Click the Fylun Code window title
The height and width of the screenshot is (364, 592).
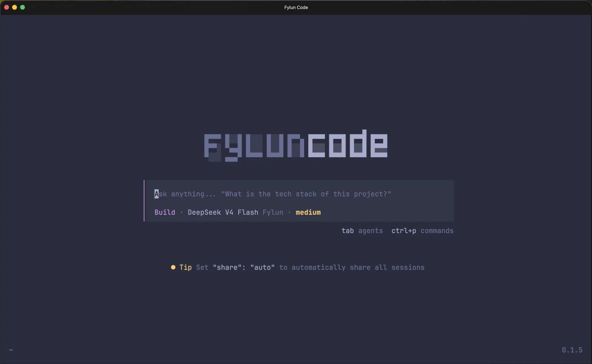pyautogui.click(x=296, y=7)
